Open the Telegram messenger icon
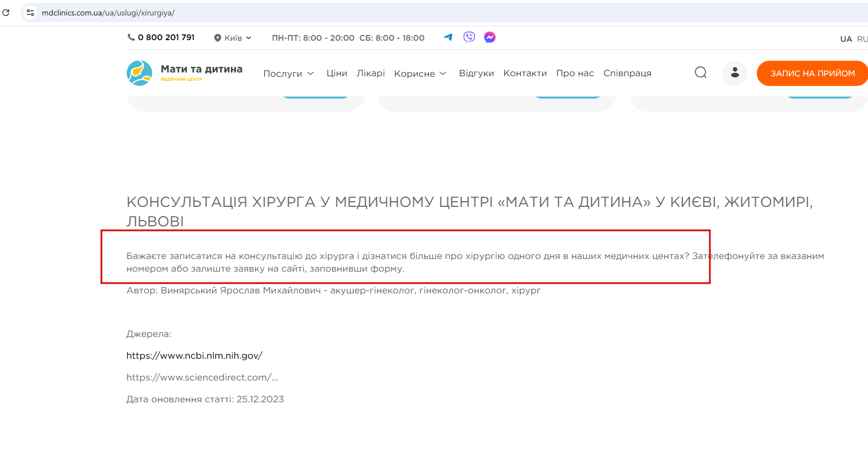This screenshot has height=455, width=868. point(448,37)
